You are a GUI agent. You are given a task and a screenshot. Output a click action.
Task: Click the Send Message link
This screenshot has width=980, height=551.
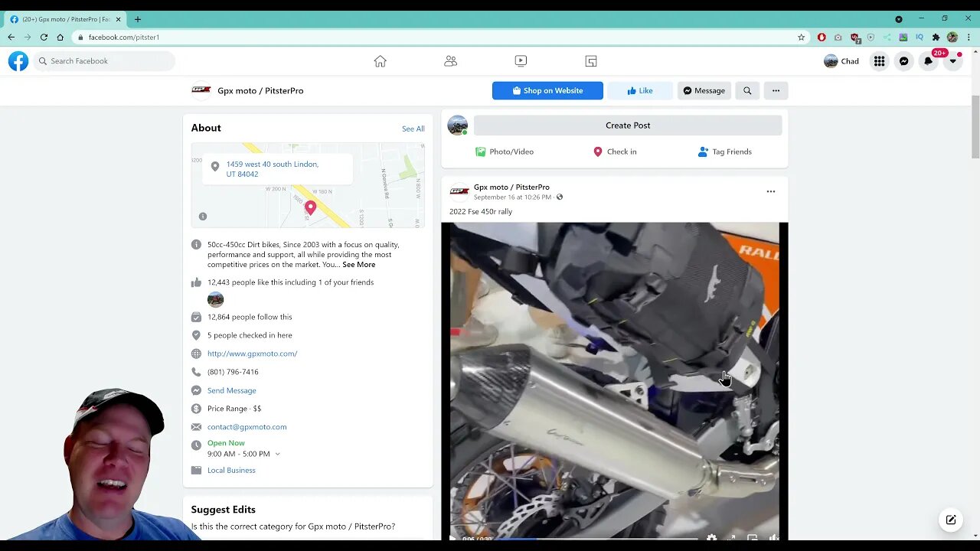coord(231,390)
